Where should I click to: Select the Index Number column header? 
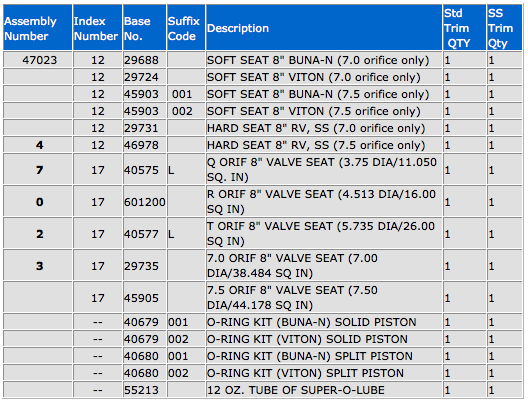(98, 28)
